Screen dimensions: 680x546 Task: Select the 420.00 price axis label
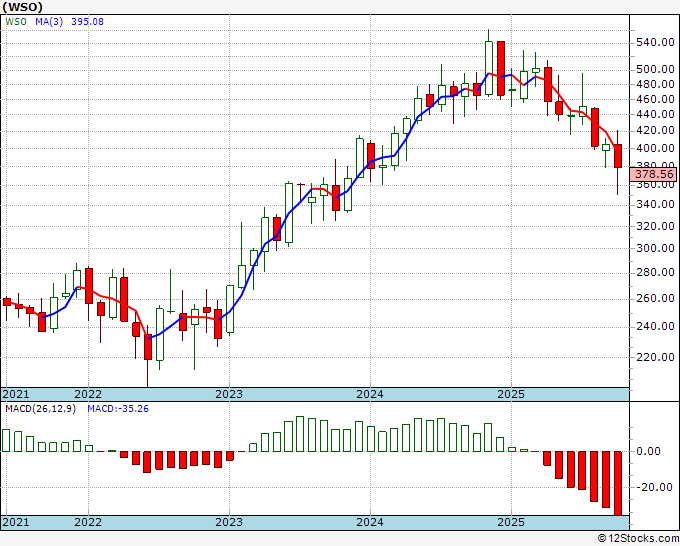pyautogui.click(x=655, y=131)
